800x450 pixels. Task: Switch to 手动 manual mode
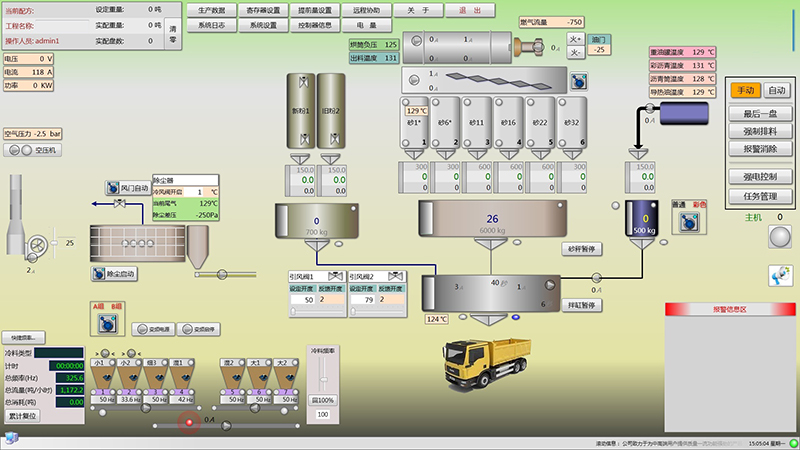[744, 90]
